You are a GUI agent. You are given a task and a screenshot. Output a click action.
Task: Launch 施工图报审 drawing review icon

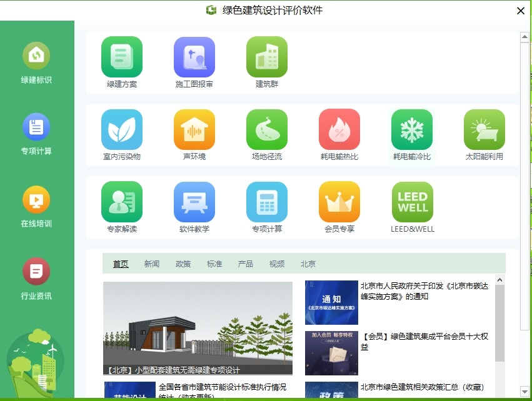[x=194, y=57]
